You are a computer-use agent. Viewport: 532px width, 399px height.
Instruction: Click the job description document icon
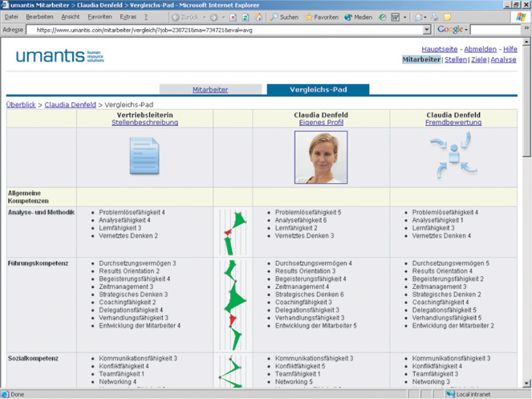(144, 157)
